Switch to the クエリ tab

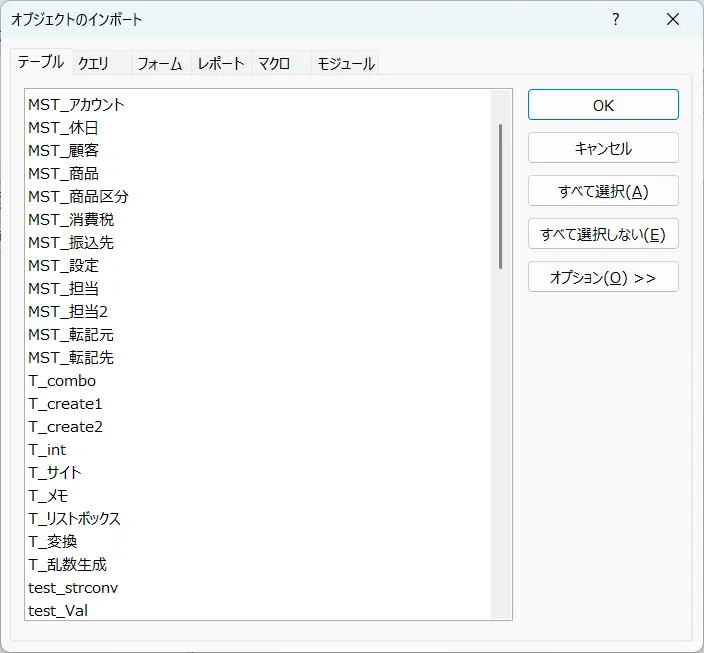pos(94,63)
